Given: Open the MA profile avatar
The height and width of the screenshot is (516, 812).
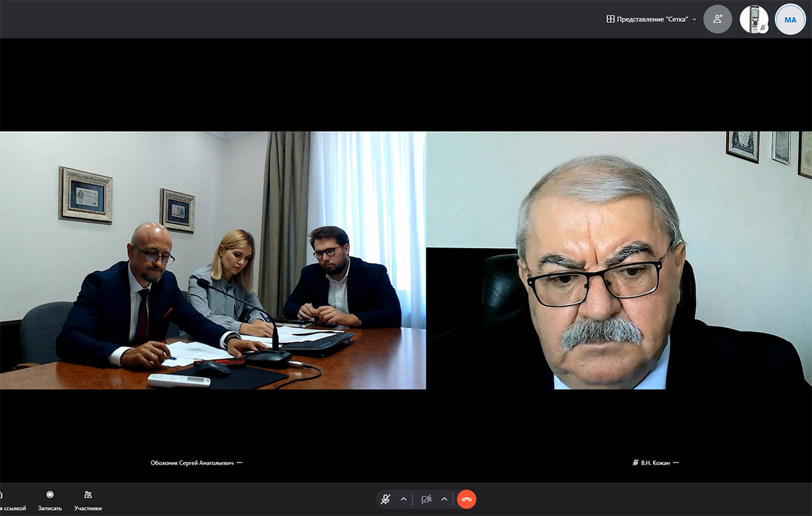Looking at the screenshot, I should (790, 20).
